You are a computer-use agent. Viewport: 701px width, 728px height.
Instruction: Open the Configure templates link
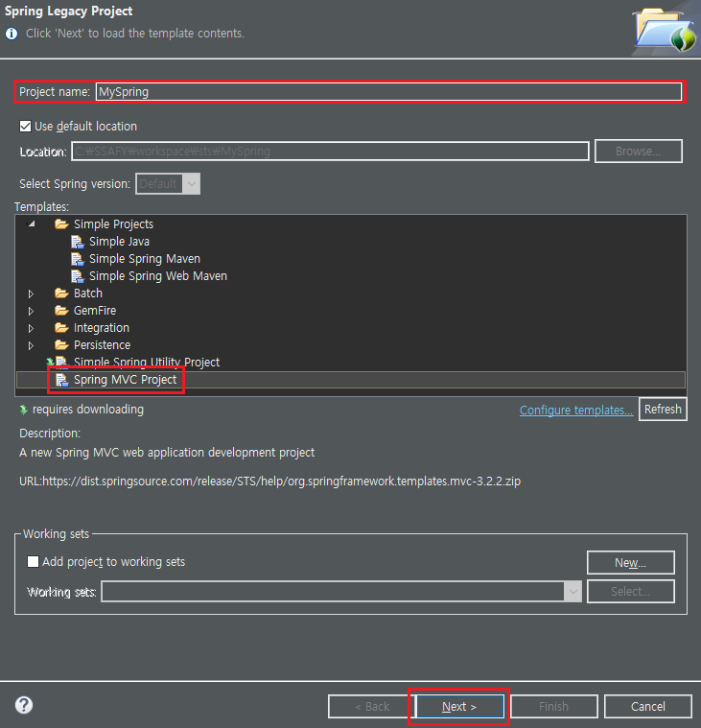point(576,410)
